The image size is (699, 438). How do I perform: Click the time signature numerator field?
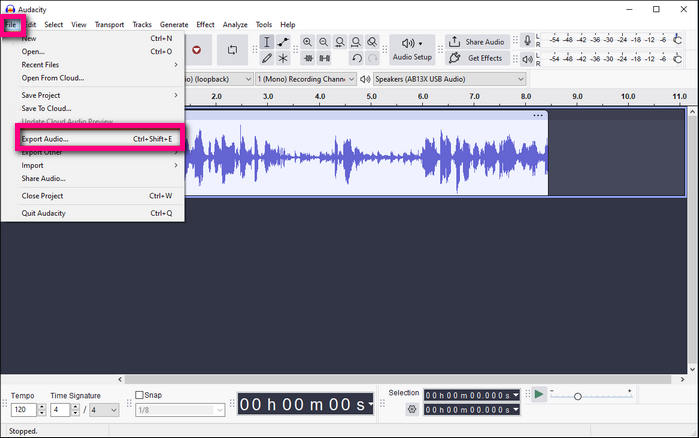[60, 409]
